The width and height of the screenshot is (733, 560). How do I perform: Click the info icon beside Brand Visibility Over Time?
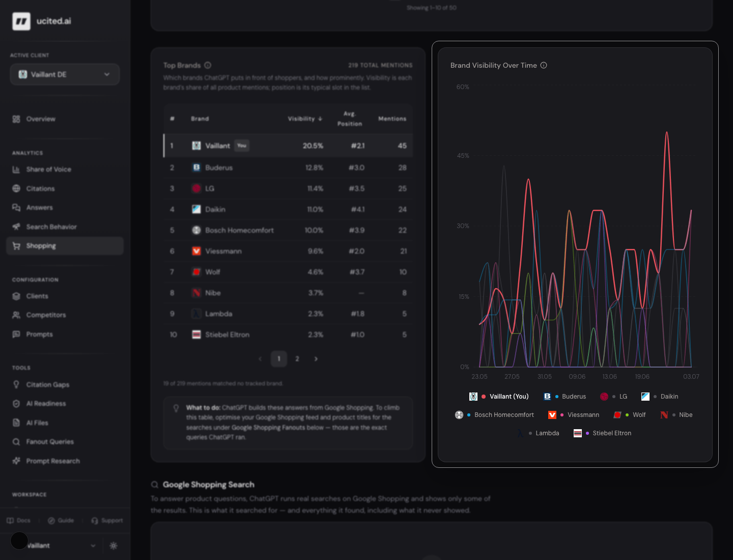click(x=544, y=65)
